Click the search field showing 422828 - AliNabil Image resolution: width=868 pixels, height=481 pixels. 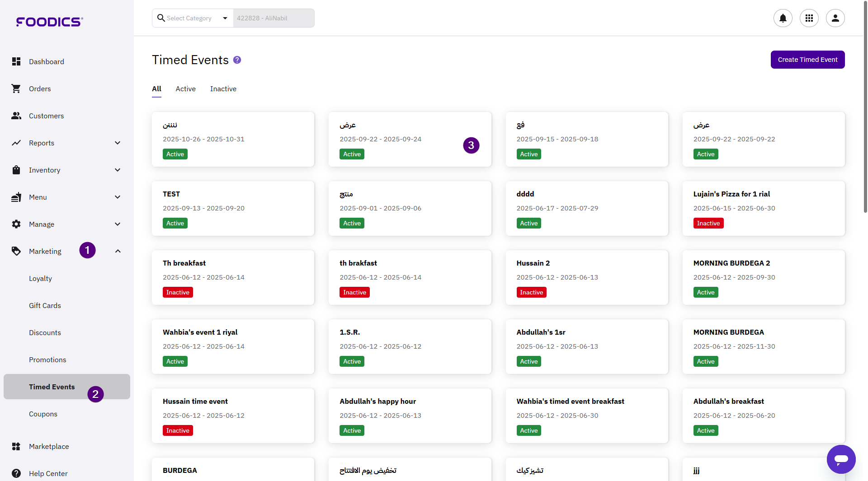click(x=274, y=18)
